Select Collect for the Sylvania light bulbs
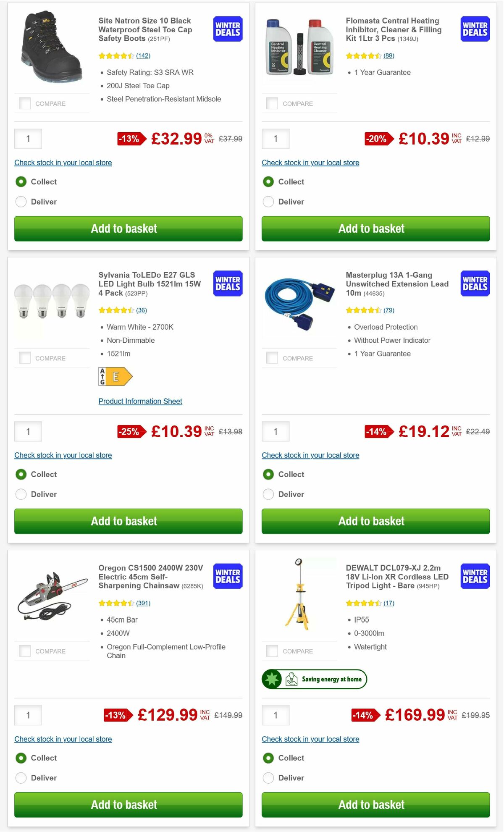Viewport: 504px width, 832px height. click(21, 474)
